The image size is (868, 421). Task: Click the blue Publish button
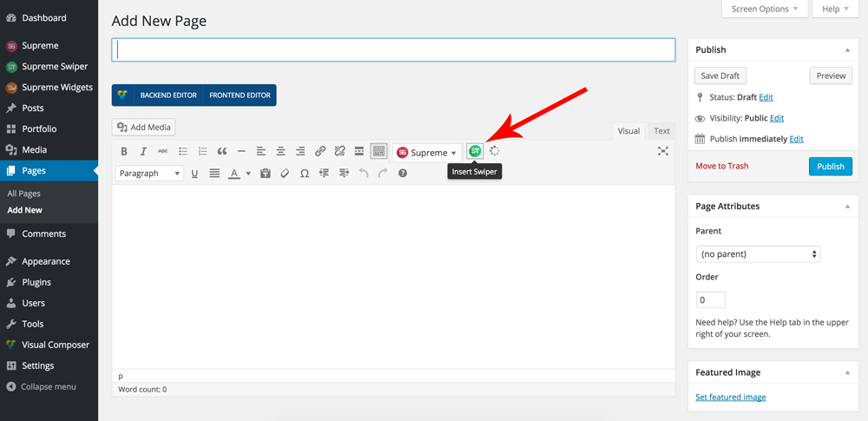(830, 166)
